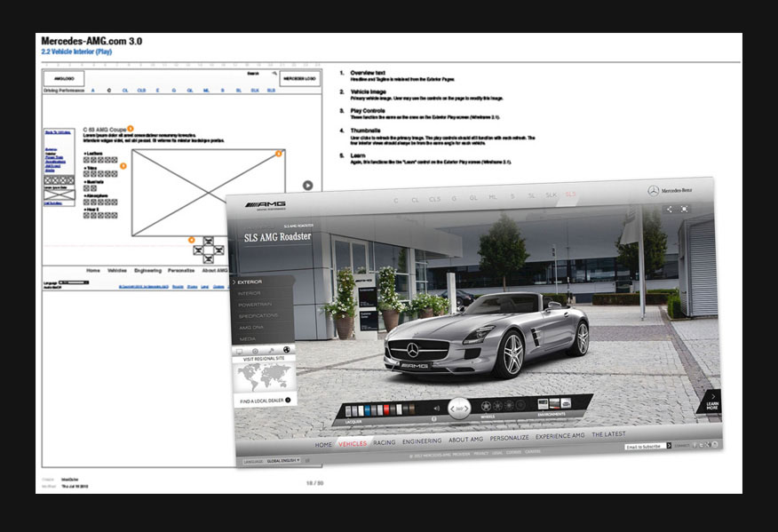
Task: Click Racing in the mockup bottom navigation
Action: click(x=384, y=442)
